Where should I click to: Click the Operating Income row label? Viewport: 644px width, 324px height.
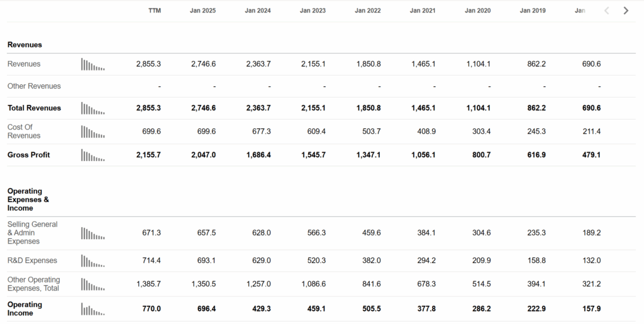(x=25, y=309)
